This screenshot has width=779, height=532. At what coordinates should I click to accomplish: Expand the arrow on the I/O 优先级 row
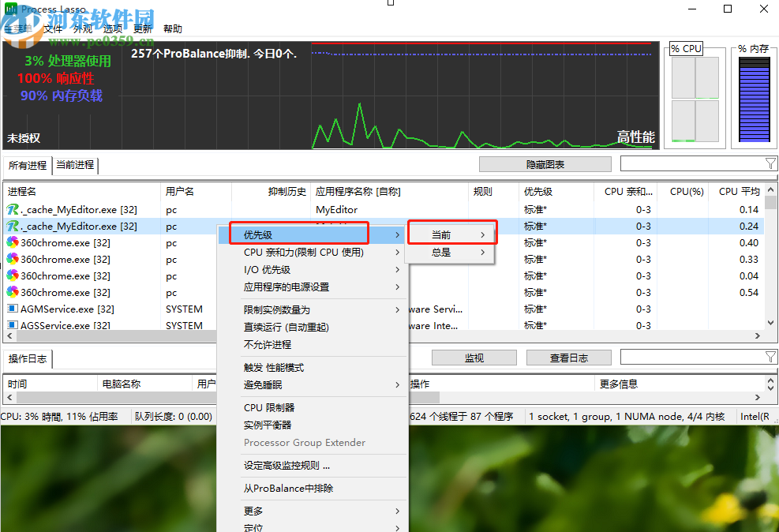point(397,269)
